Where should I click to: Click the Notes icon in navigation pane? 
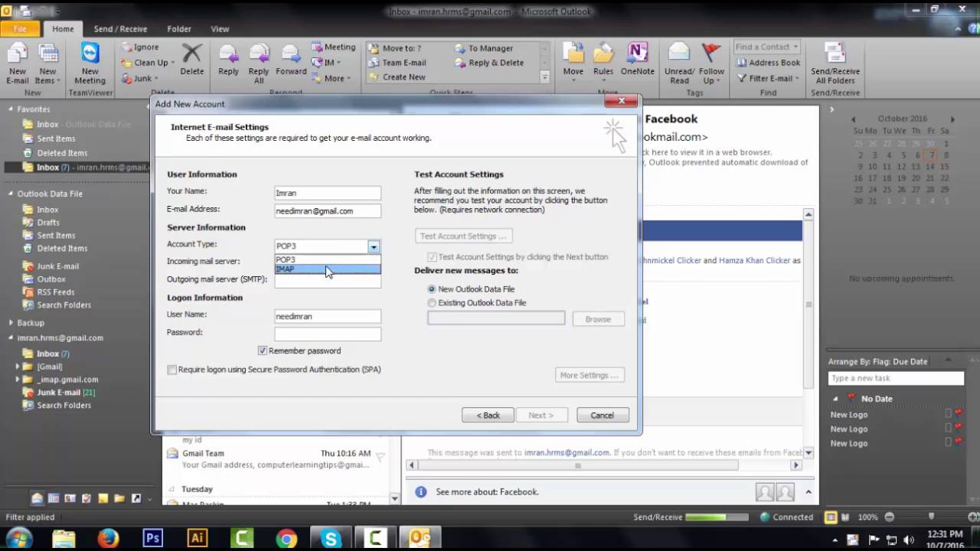pyautogui.click(x=103, y=498)
